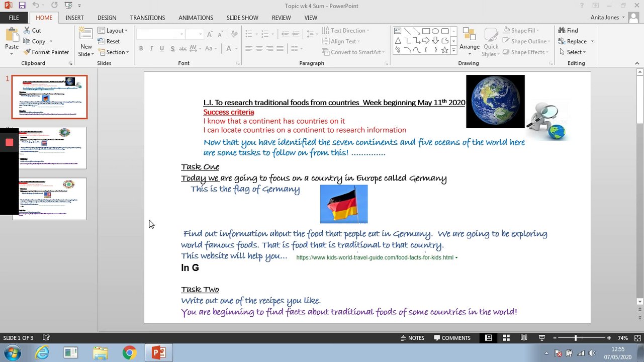Open the FILE tab
Viewport: 644px width, 362px height.
[x=14, y=18]
